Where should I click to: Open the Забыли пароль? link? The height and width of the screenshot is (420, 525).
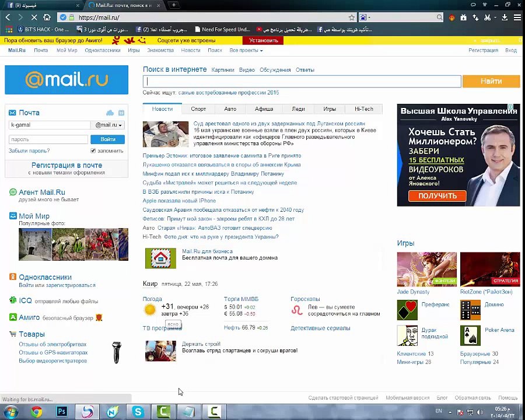[29, 150]
